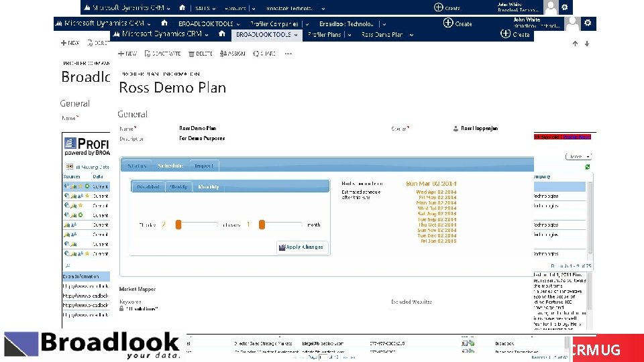This screenshot has width=644, height=362.
Task: Refresh the company grid with the green icon
Action: [588, 167]
